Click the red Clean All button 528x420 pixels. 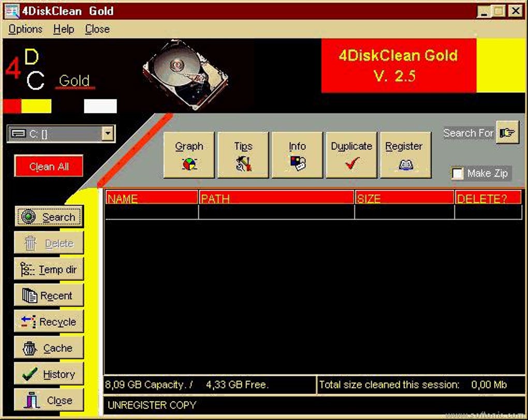49,166
